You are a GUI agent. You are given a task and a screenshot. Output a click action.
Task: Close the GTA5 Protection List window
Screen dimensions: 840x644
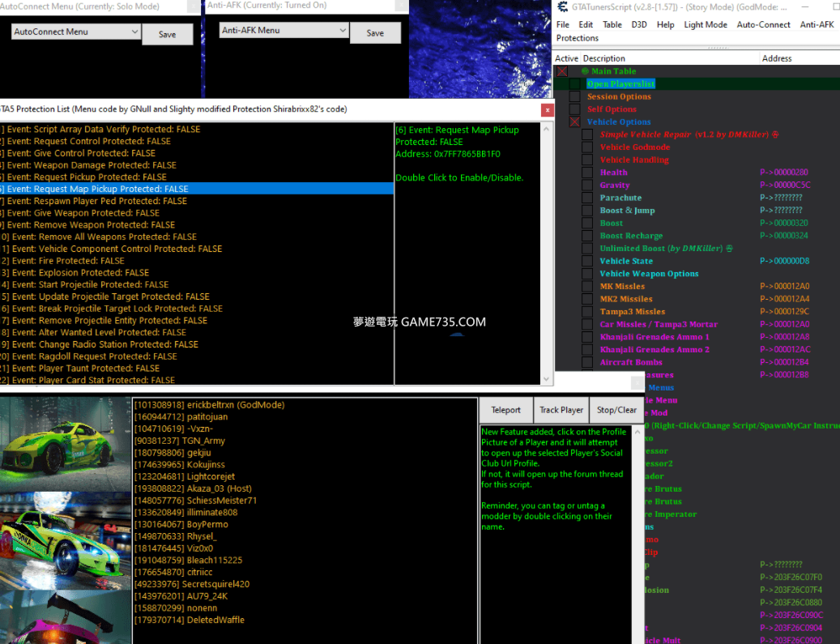[548, 110]
